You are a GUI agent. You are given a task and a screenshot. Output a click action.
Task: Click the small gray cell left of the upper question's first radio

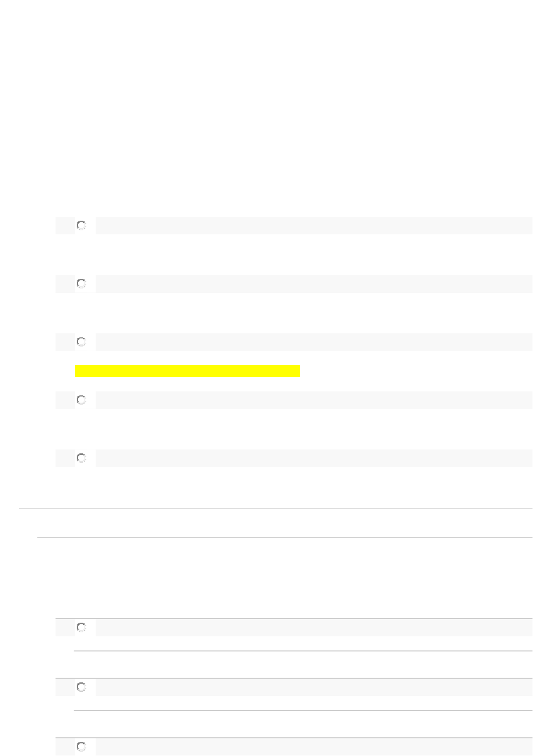point(65,226)
